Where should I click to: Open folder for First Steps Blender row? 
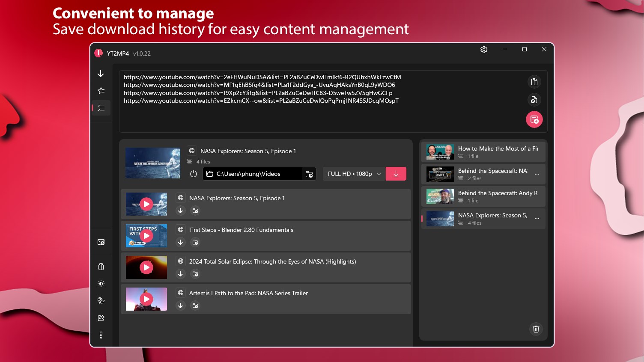click(x=195, y=242)
